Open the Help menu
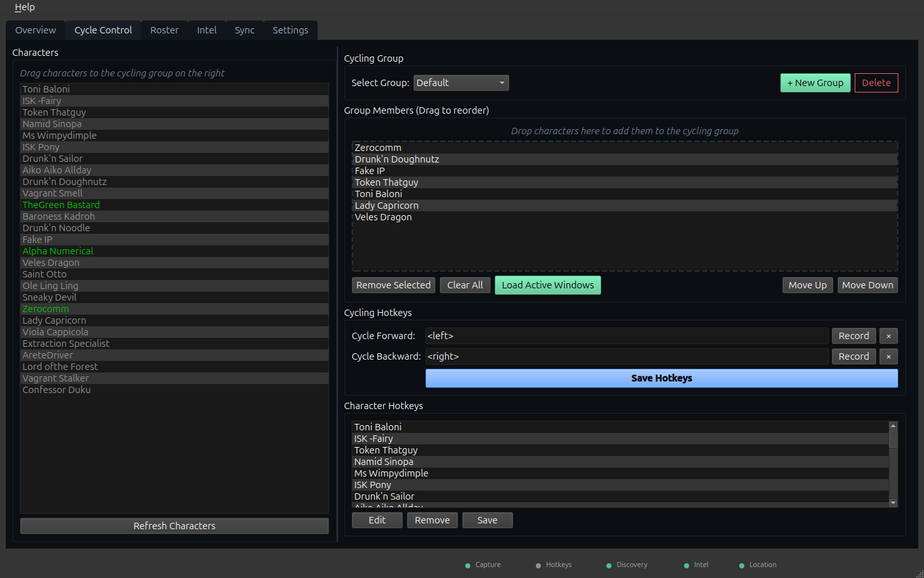 (x=24, y=7)
